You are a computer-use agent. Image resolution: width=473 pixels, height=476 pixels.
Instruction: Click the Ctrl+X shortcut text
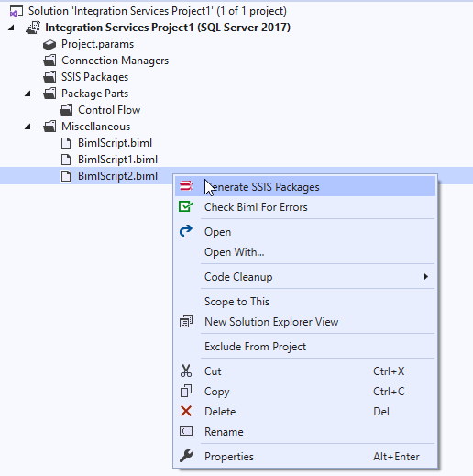point(389,371)
